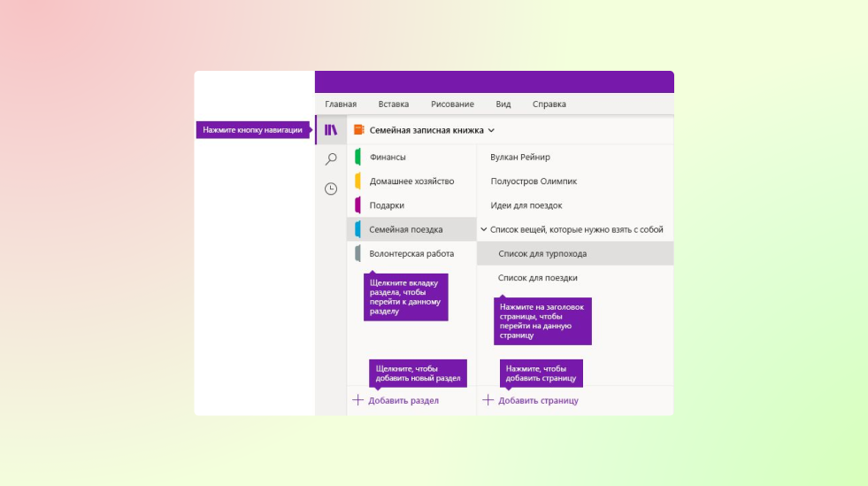
Task: Collapse the Список вещей subpages chevron
Action: [x=484, y=229]
